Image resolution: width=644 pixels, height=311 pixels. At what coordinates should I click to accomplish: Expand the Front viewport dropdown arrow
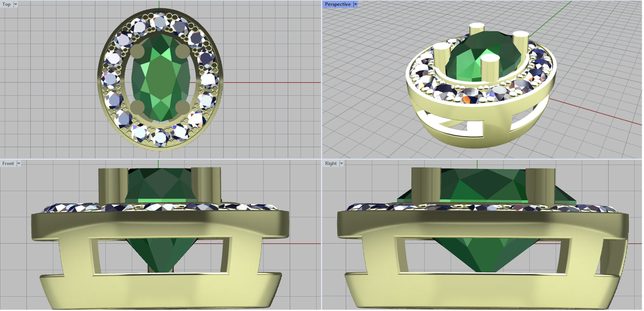point(19,164)
